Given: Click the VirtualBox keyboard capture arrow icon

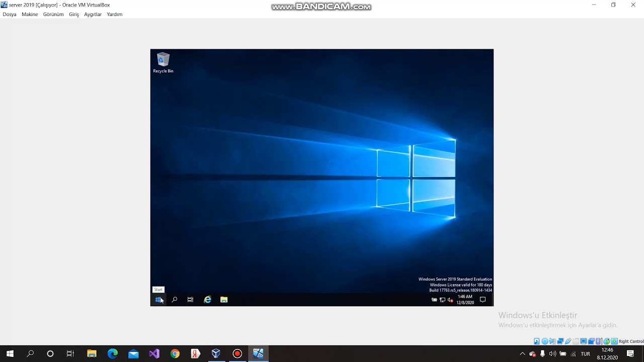Looking at the screenshot, I should (x=614, y=341).
